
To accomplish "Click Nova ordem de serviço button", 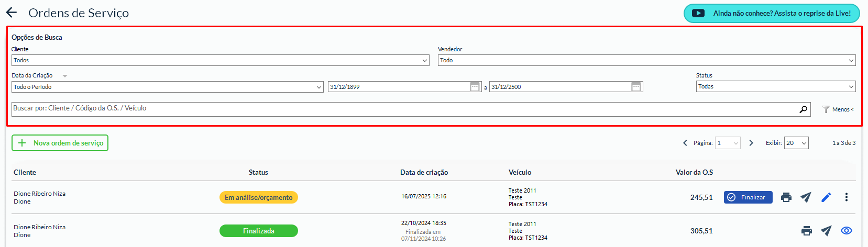I will click(x=60, y=143).
